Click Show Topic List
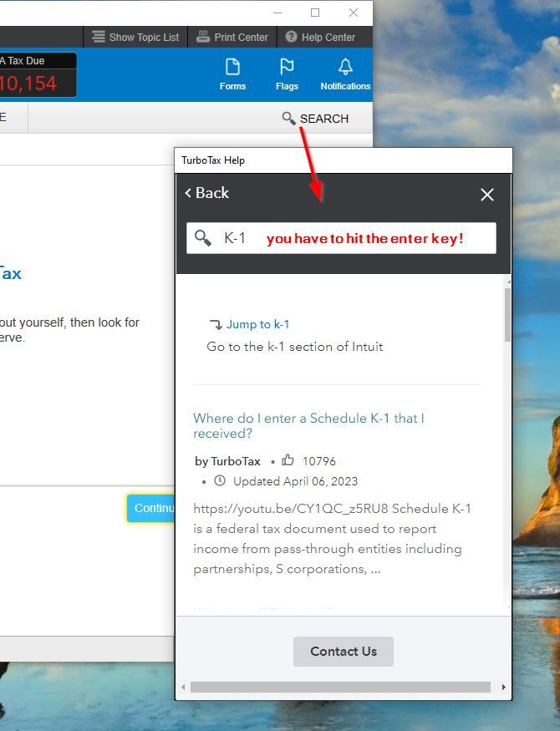 coord(135,38)
